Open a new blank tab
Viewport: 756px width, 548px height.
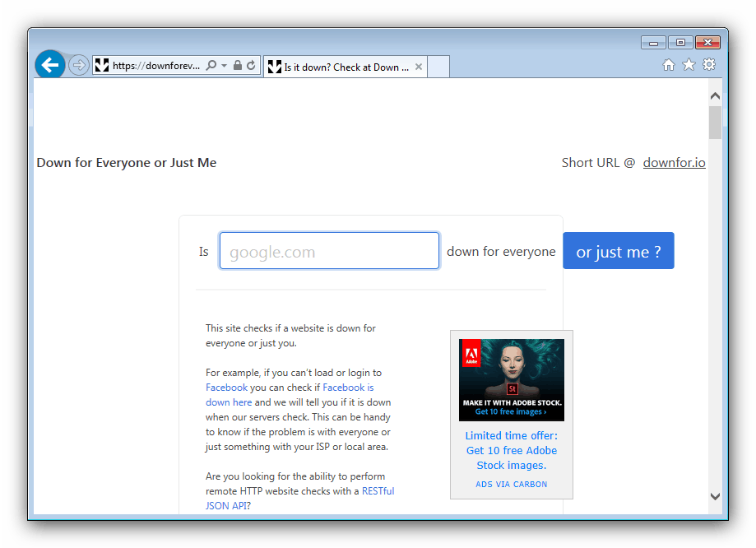(x=438, y=67)
